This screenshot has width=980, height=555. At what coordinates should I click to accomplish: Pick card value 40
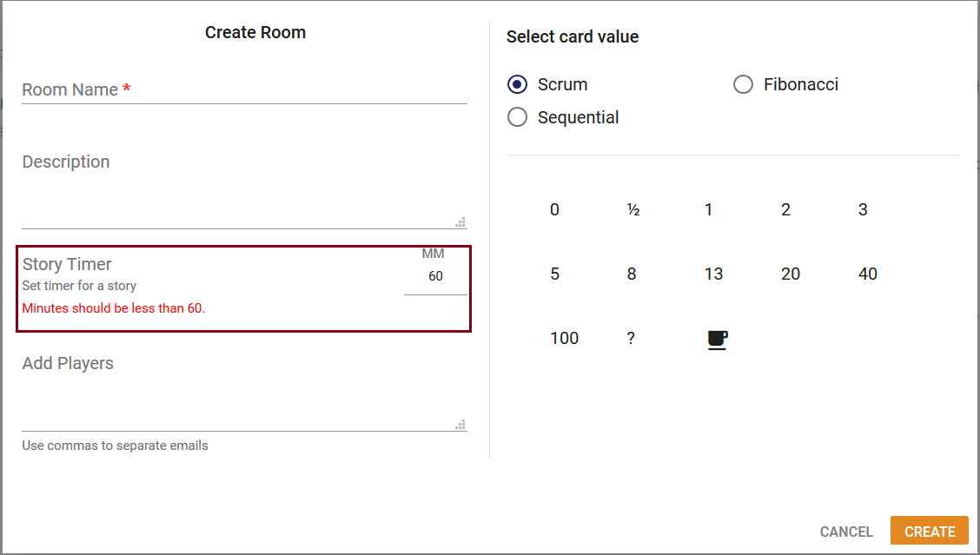coord(867,274)
